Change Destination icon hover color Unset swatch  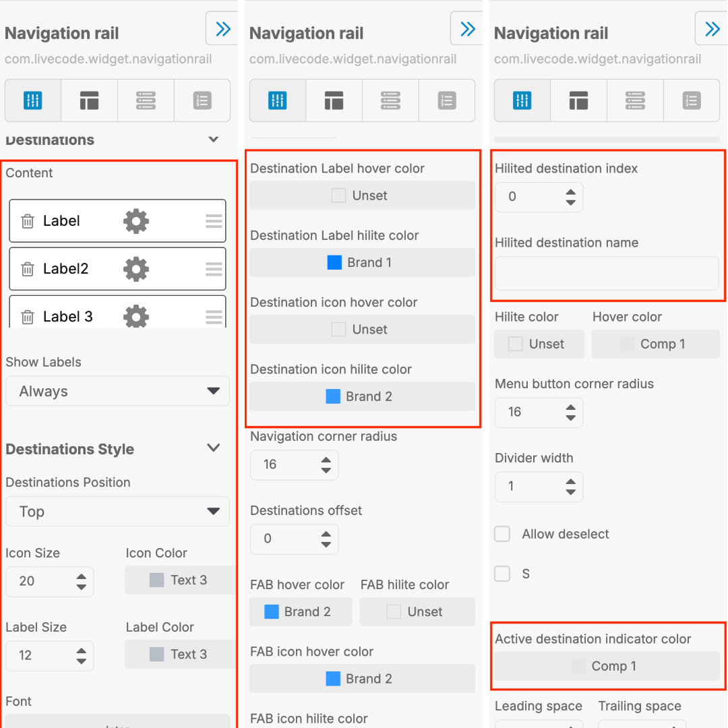click(x=362, y=329)
